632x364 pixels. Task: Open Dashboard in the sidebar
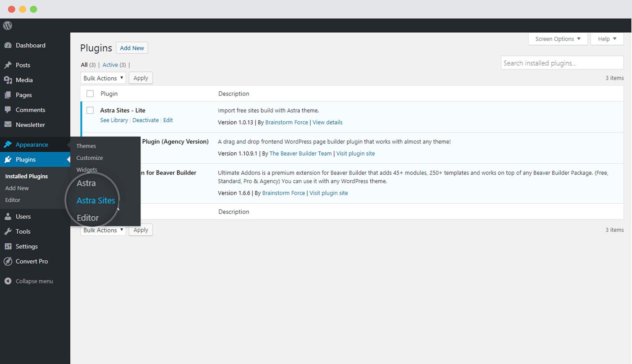(31, 45)
